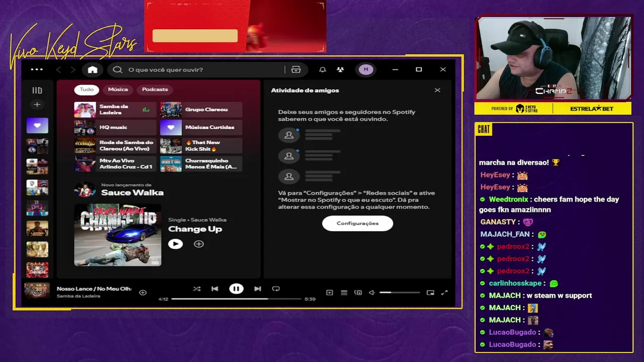
Task: Open 'Samba da Ladeira' artist in player bar
Action: 78,296
